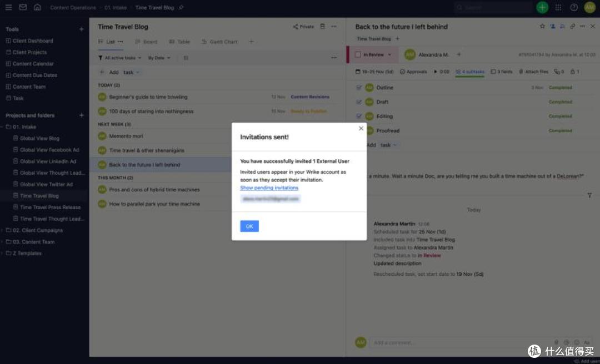Switch to the Gantt Chart tab
This screenshot has width=600, height=364.
coord(219,42)
